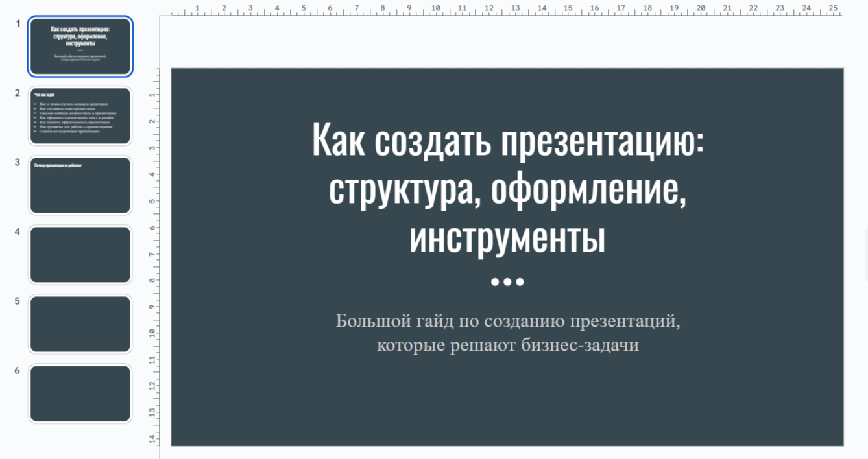Click subtitle text "которые решают бизнес-задачи"
The image size is (868, 459).
tap(507, 346)
